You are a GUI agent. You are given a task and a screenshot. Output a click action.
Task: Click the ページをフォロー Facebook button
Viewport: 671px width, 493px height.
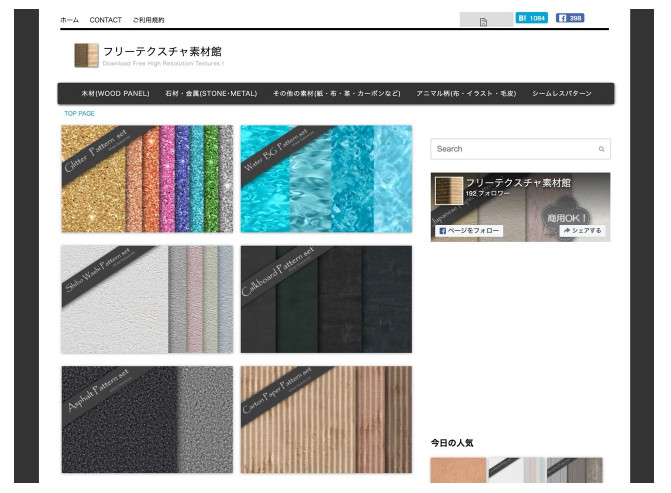tap(469, 231)
